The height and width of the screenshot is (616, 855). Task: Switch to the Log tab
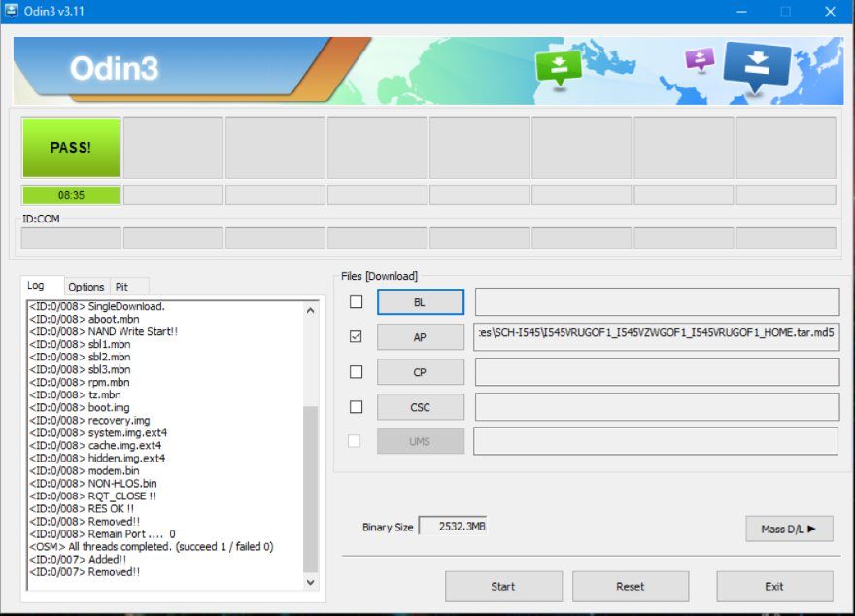tap(36, 285)
